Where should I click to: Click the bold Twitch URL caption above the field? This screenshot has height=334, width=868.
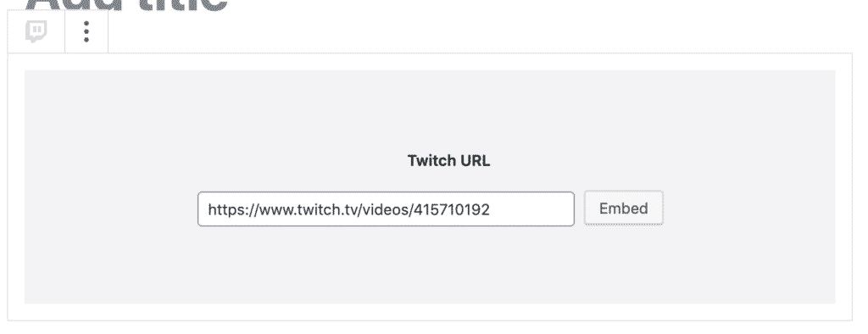tap(448, 160)
